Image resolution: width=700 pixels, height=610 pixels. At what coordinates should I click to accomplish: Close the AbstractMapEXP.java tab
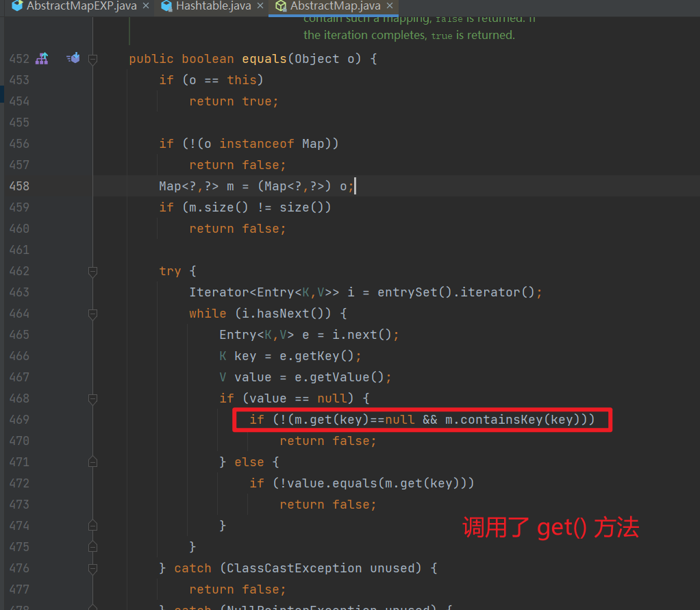(x=145, y=6)
